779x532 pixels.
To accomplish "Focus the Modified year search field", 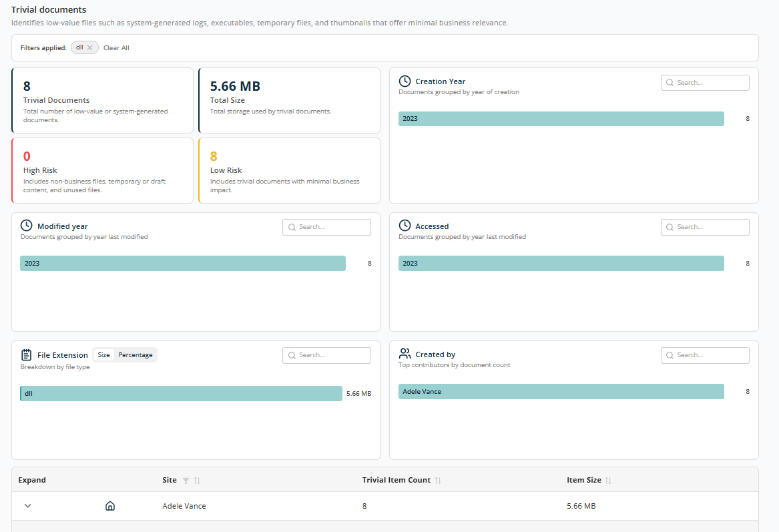I will [x=326, y=227].
